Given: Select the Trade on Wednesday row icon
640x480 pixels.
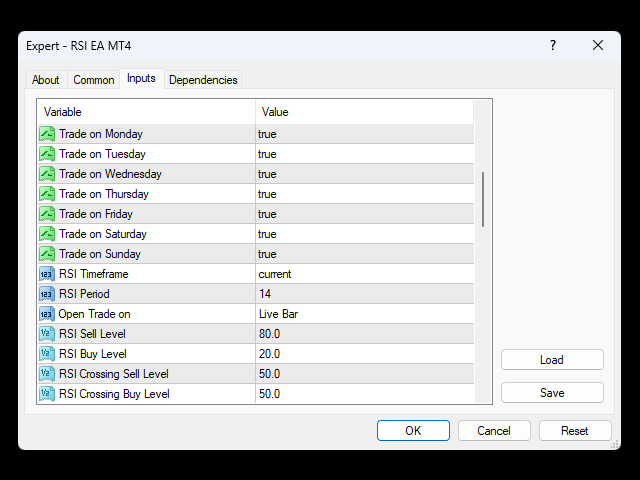Looking at the screenshot, I should coord(47,174).
